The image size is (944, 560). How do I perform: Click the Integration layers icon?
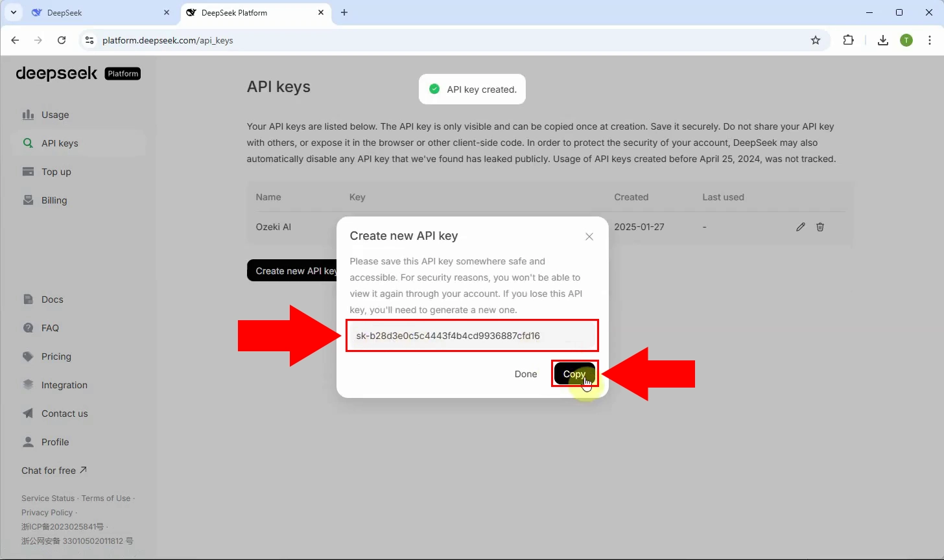[x=28, y=384]
